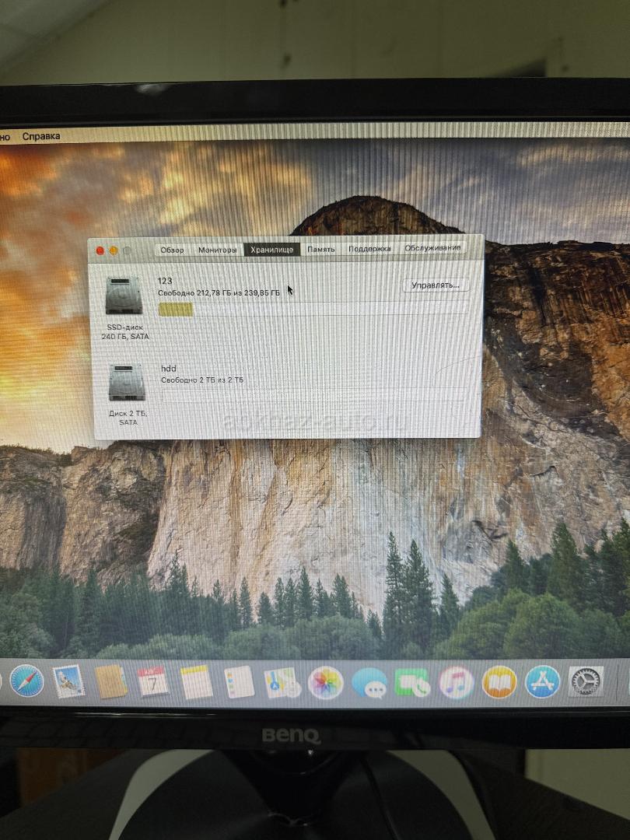Open FaceTime in the Dock

412,683
